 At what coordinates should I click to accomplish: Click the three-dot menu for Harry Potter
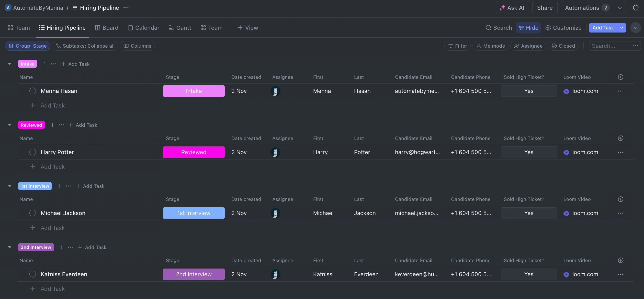620,152
